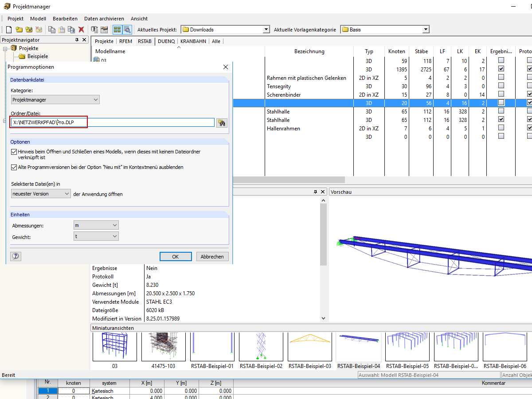Switch to the Alle tab

tap(216, 41)
